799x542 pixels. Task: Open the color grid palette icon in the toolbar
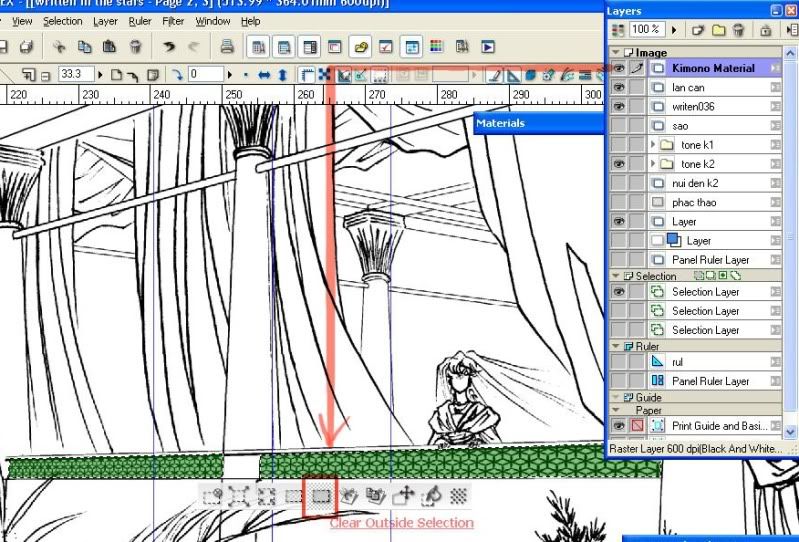[436, 47]
